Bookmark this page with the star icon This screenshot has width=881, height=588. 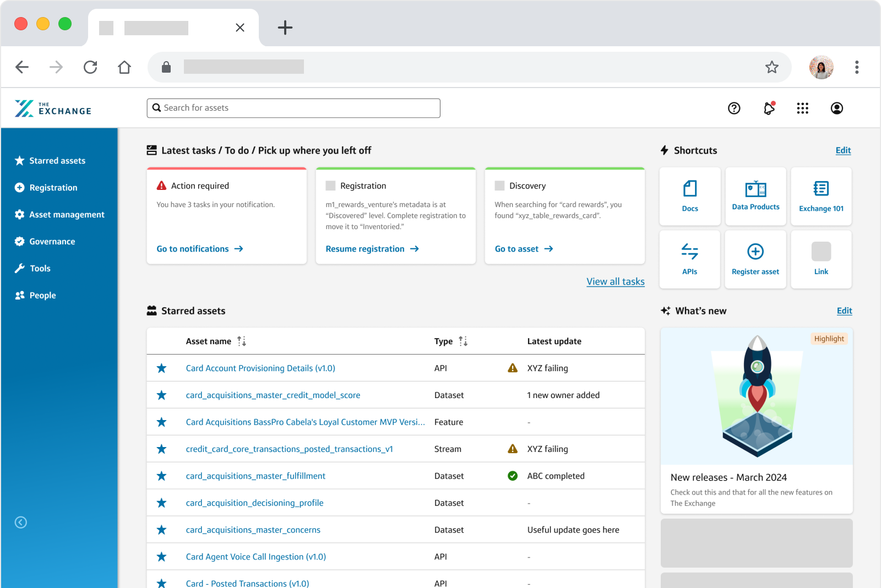772,67
